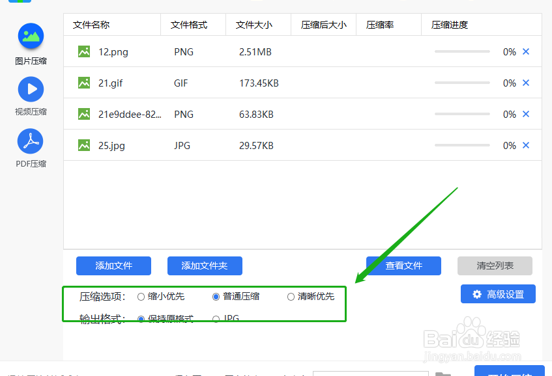The height and width of the screenshot is (376, 552).
Task: Click the progress bar for 21e9ddee-82...
Action: coord(462,114)
